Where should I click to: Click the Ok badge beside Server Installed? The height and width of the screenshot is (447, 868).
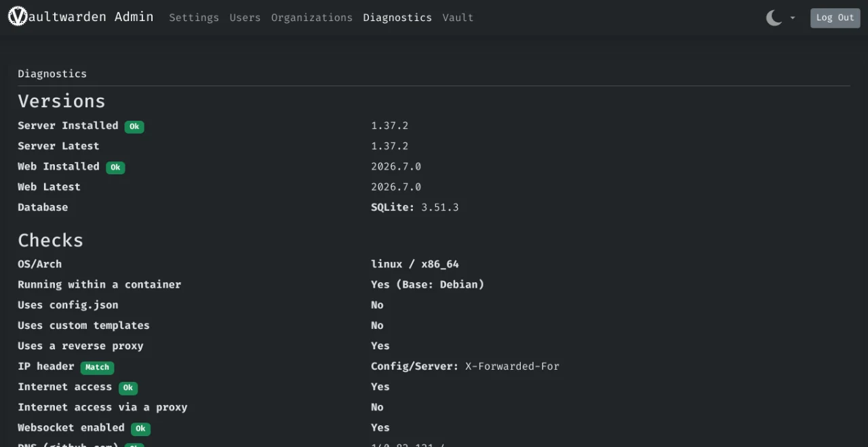point(134,127)
